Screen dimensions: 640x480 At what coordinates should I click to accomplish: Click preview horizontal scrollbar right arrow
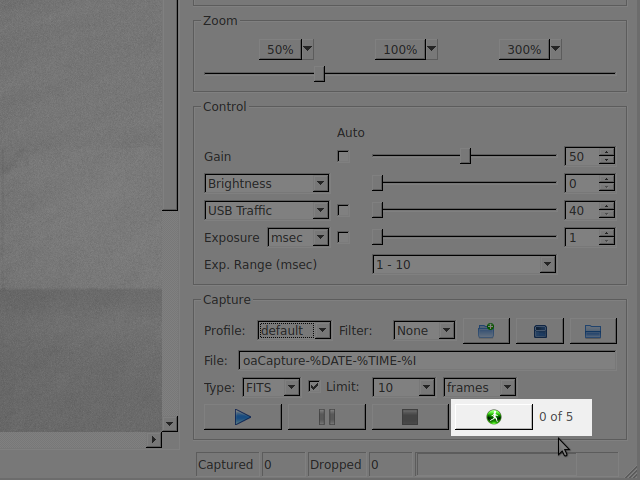(x=154, y=439)
